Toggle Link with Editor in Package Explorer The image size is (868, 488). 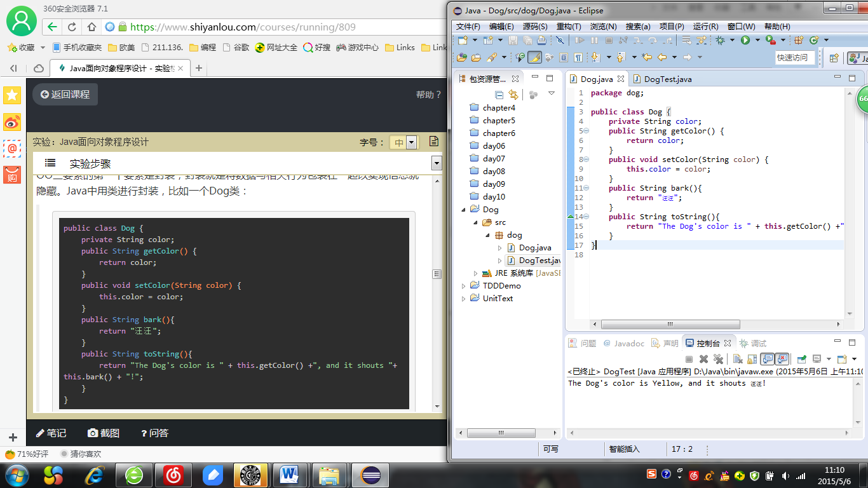coord(513,95)
